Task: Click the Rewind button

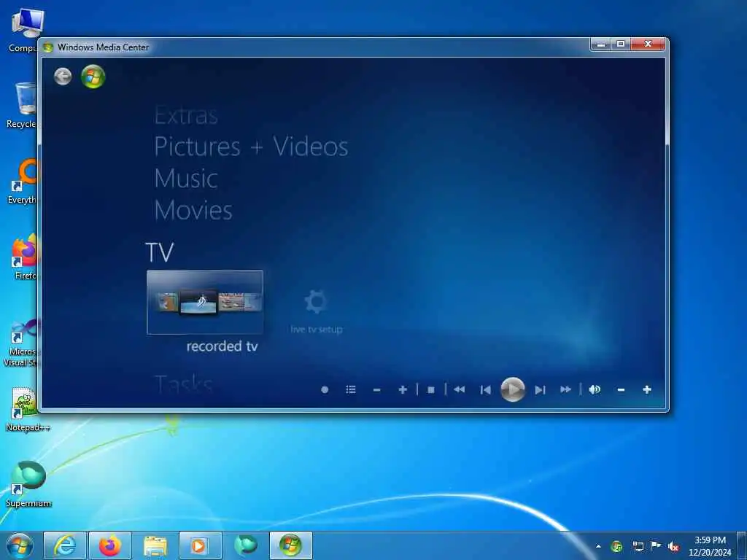Action: tap(460, 389)
